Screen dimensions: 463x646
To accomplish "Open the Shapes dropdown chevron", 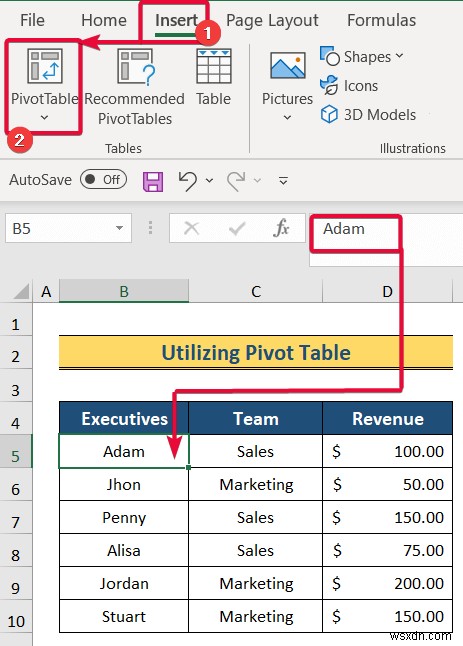I will (x=399, y=55).
